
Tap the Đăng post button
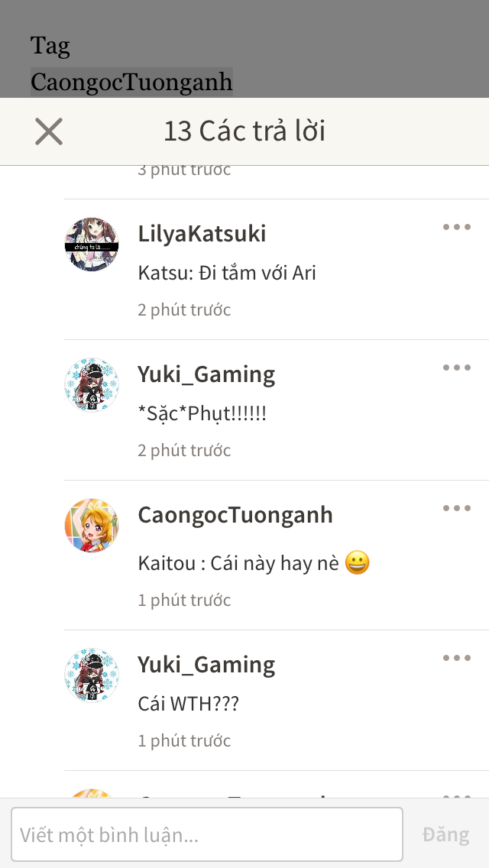(445, 834)
